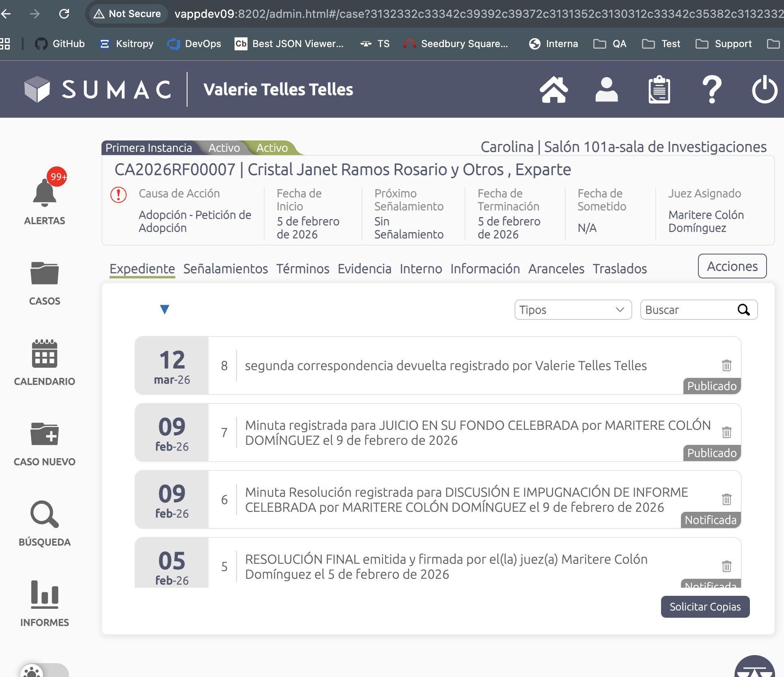Screen dimensions: 784x677
Task: Open the Alertas bell icon
Action: (x=44, y=193)
